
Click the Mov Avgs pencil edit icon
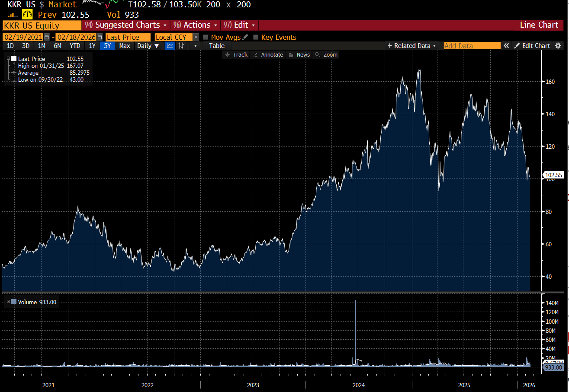[245, 37]
